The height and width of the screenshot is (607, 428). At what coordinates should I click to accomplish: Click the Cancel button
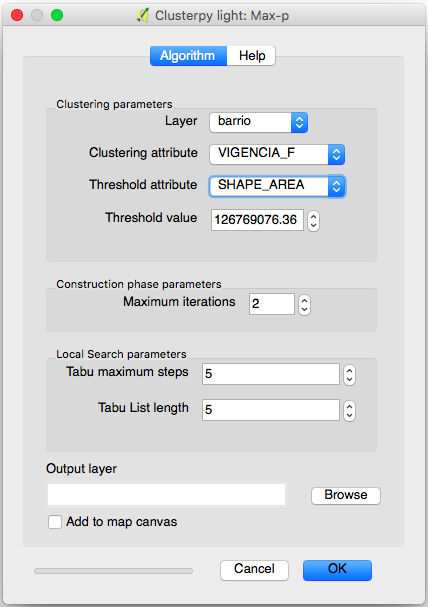click(x=254, y=570)
